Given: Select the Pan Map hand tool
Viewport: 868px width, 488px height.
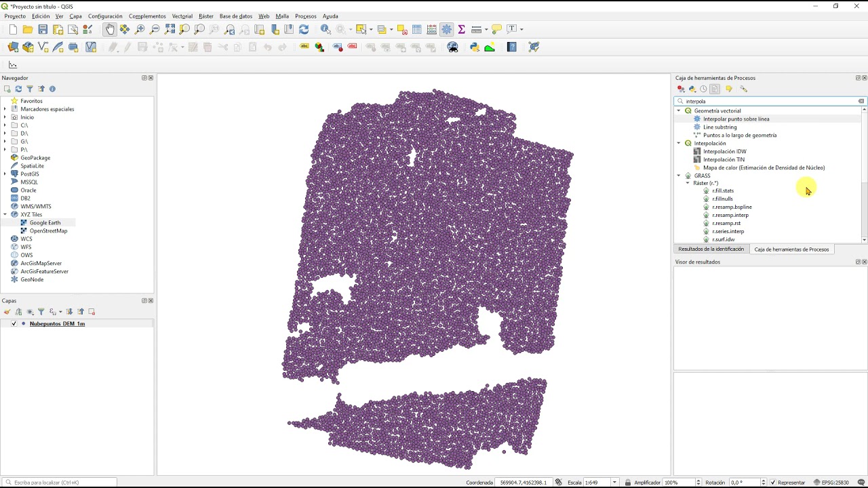Looking at the screenshot, I should pos(110,29).
